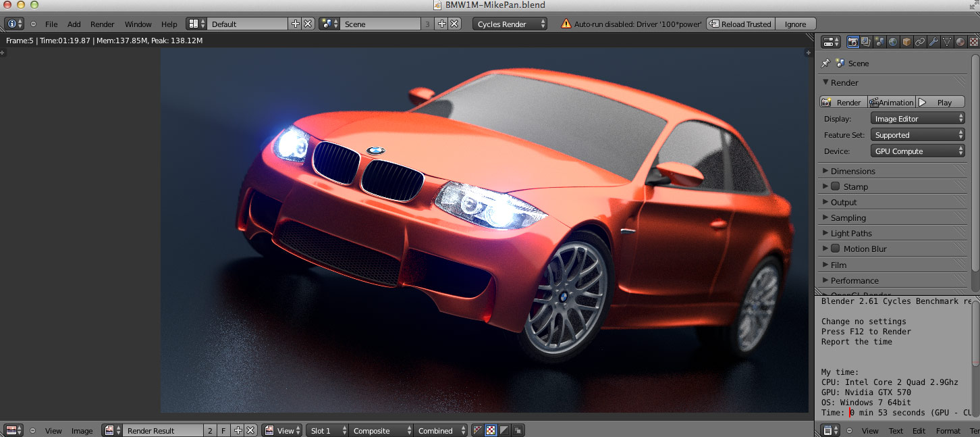Enable the Stamp panel checkbox
980x437 pixels.
[835, 186]
